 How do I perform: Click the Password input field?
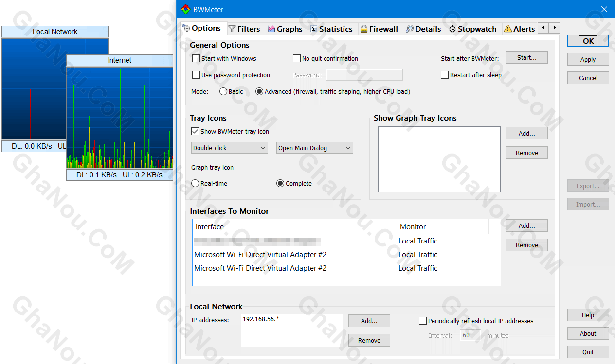pos(364,75)
